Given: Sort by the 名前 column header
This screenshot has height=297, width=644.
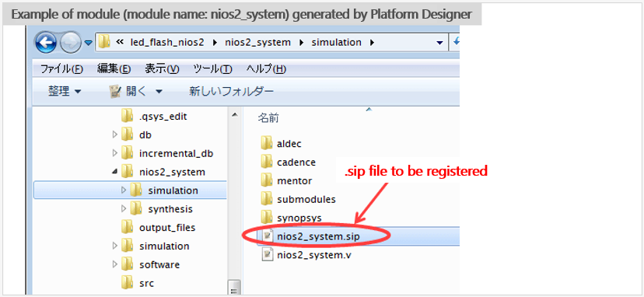Looking at the screenshot, I should pyautogui.click(x=268, y=119).
